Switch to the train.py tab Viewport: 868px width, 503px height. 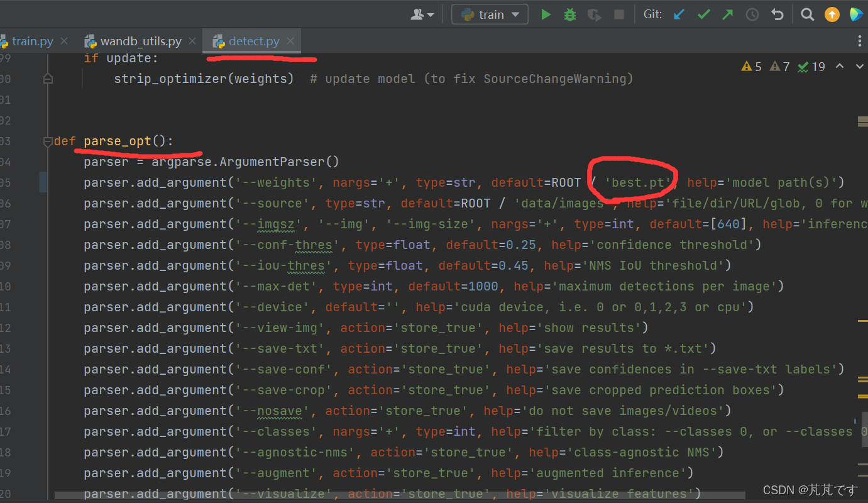point(33,41)
